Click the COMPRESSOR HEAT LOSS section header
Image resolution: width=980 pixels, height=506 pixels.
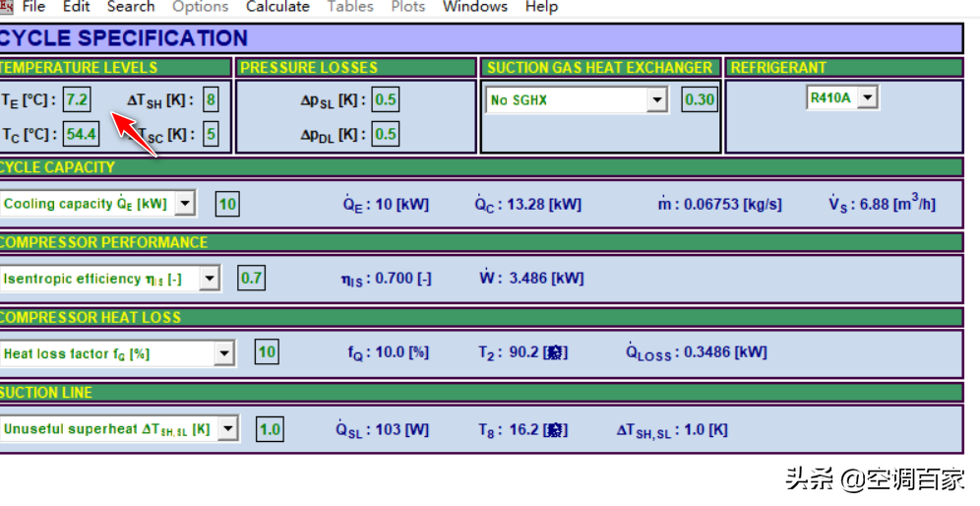[480, 318]
